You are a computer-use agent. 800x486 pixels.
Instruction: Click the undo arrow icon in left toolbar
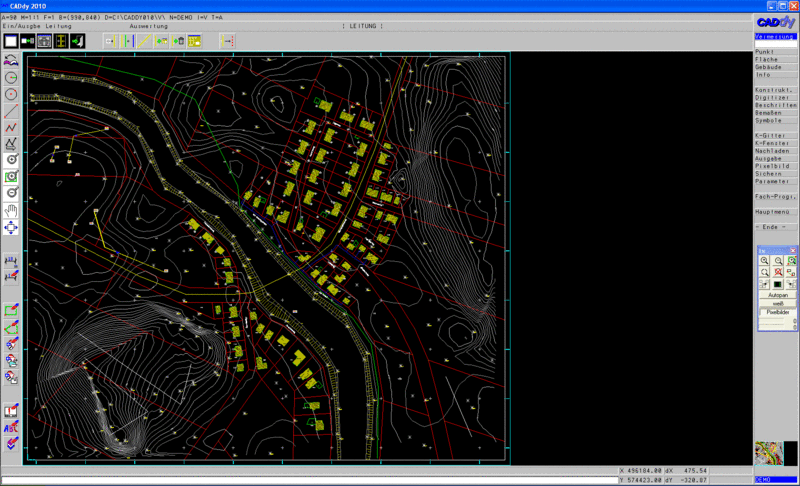coord(12,61)
